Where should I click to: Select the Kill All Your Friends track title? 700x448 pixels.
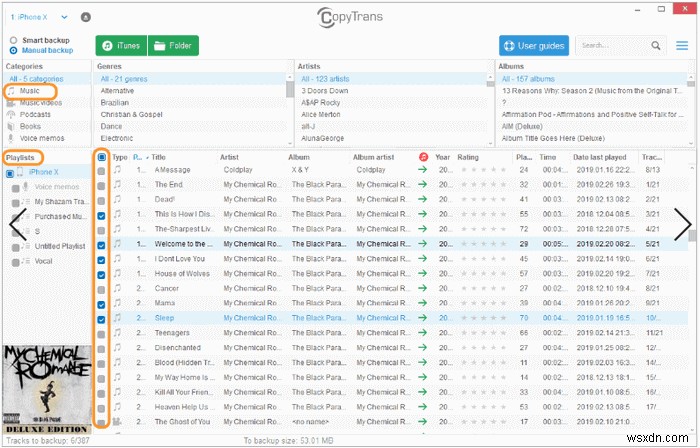point(184,392)
